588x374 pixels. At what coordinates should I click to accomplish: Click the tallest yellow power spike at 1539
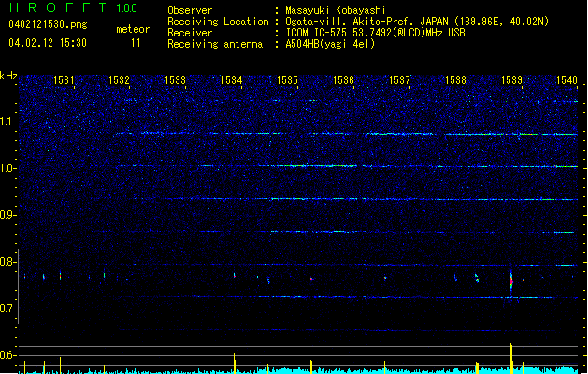(x=511, y=358)
